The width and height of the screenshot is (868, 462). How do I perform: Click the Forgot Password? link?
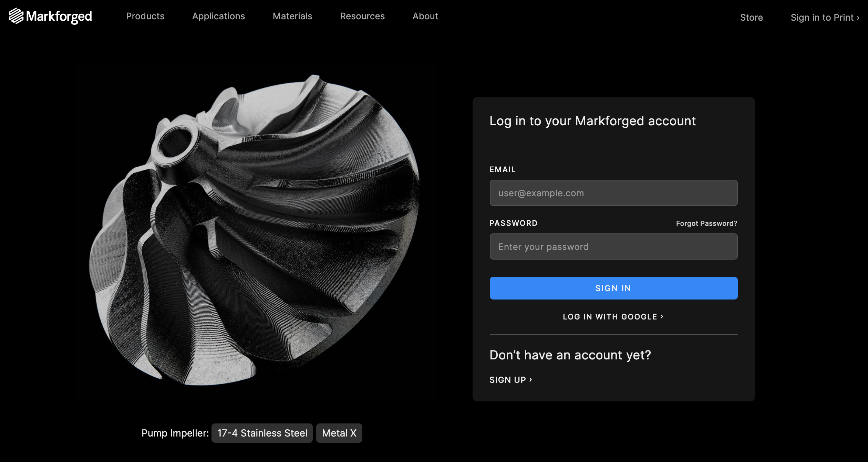tap(706, 223)
